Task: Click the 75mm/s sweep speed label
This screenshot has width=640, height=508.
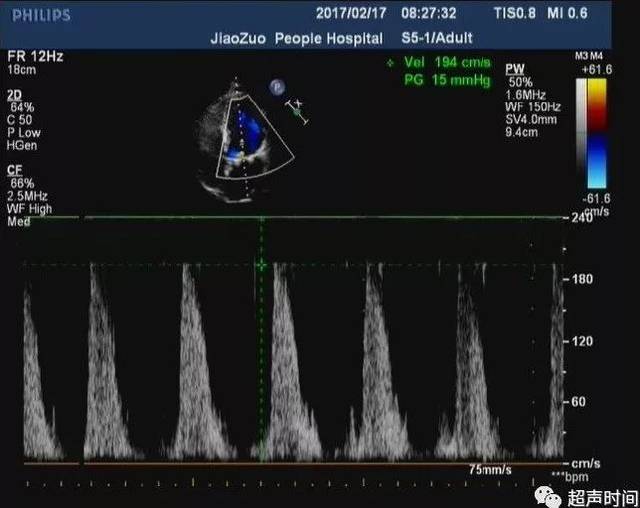Action: click(x=490, y=470)
